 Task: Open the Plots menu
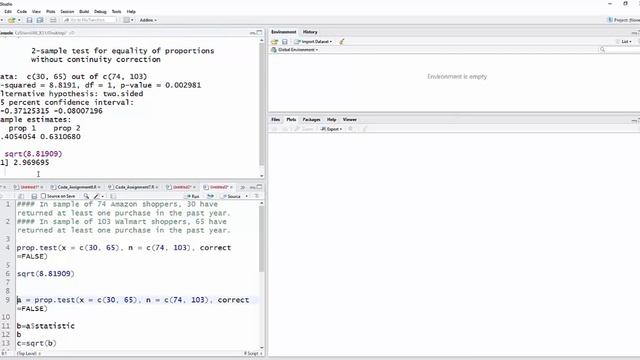click(x=51, y=11)
